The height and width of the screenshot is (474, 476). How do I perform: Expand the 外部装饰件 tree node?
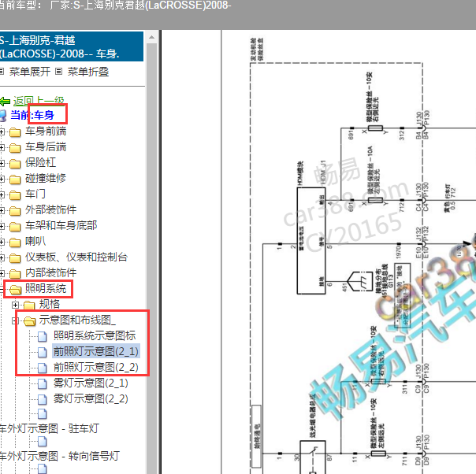(x=2, y=210)
